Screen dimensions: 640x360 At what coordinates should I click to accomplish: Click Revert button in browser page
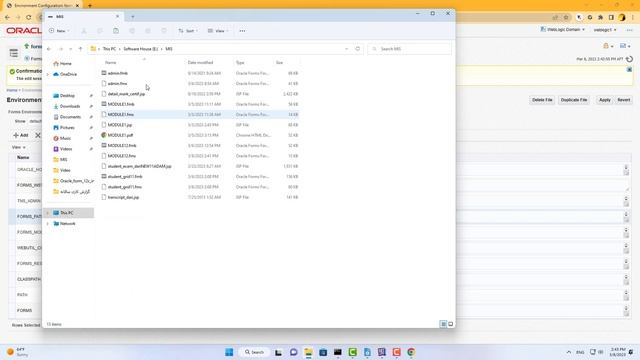(624, 100)
